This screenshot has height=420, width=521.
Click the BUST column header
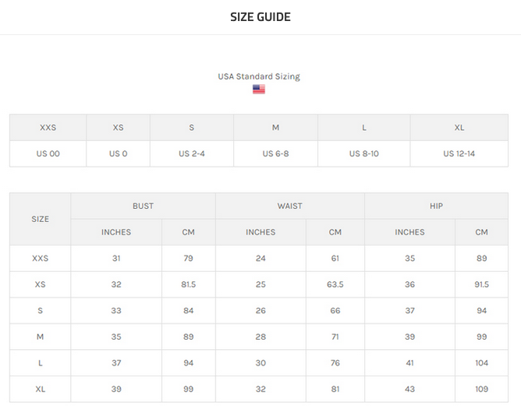coord(143,206)
